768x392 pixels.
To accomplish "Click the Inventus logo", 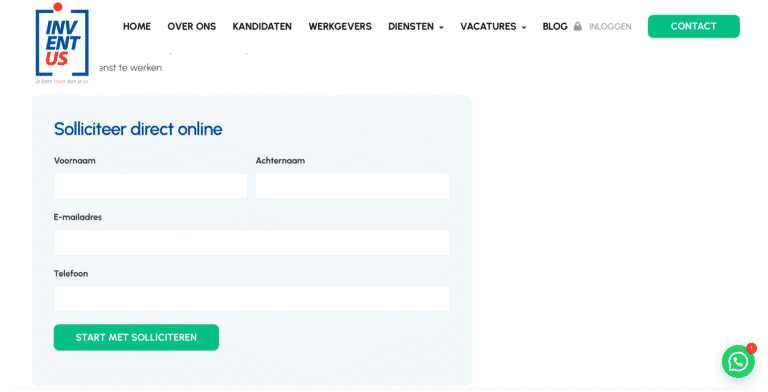I will click(x=62, y=43).
